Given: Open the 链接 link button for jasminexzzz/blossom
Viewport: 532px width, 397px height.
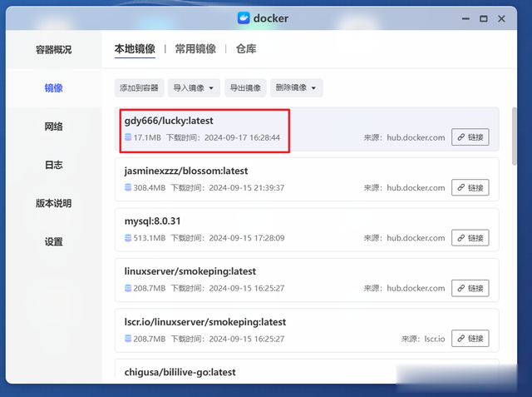Looking at the screenshot, I should pos(470,187).
